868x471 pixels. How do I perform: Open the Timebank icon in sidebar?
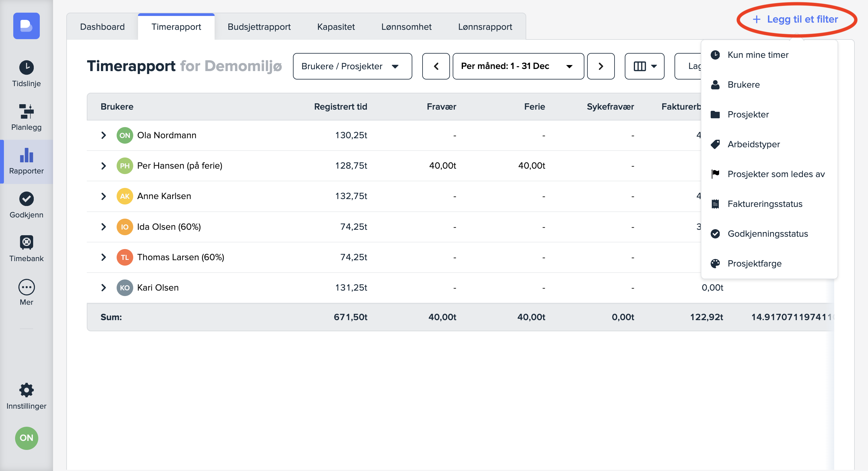pyautogui.click(x=26, y=242)
